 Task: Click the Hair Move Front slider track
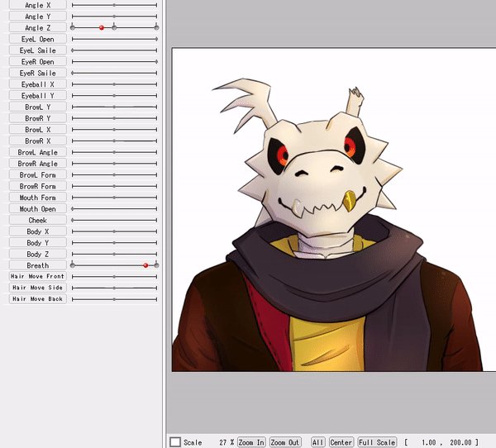(x=114, y=277)
